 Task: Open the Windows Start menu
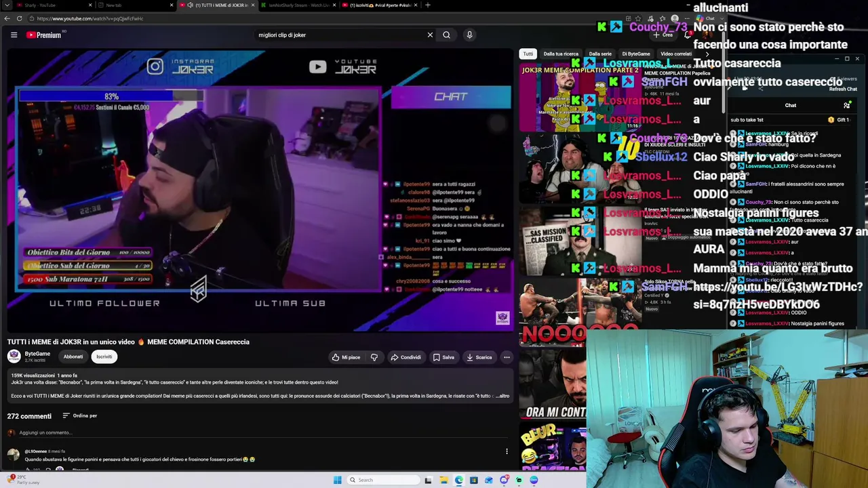click(337, 480)
